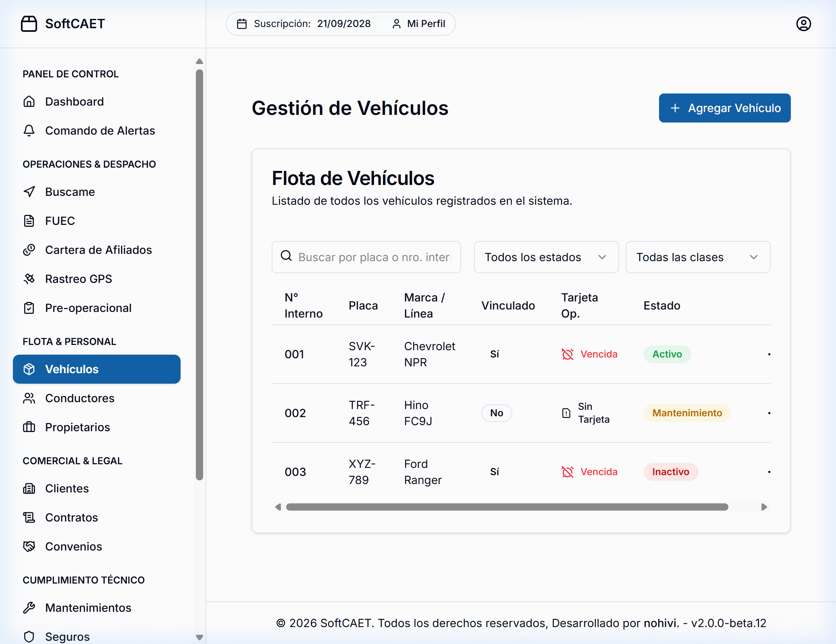The width and height of the screenshot is (836, 644).
Task: Click the Cartera de Afiliados icon
Action: point(29,250)
